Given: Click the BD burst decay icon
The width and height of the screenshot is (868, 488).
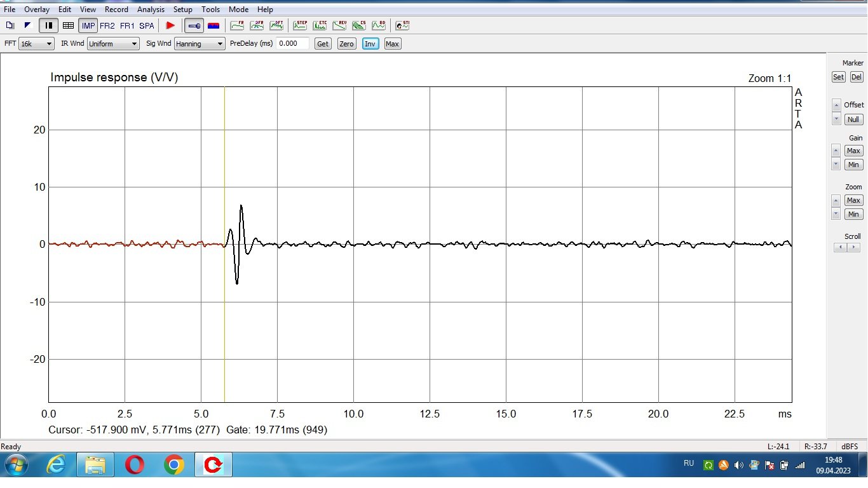Looking at the screenshot, I should 379,25.
